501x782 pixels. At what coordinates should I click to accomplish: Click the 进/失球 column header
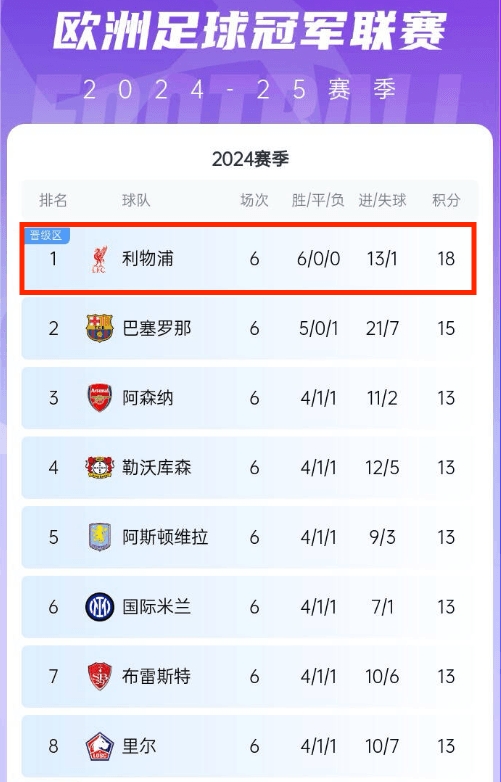[x=382, y=200]
